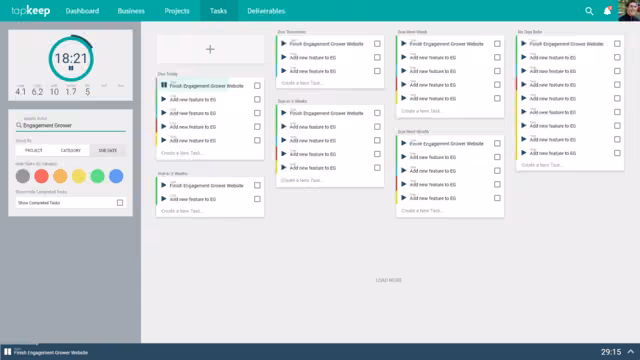640x360 pixels.
Task: Go to the Dashboard tab
Action: coord(82,11)
